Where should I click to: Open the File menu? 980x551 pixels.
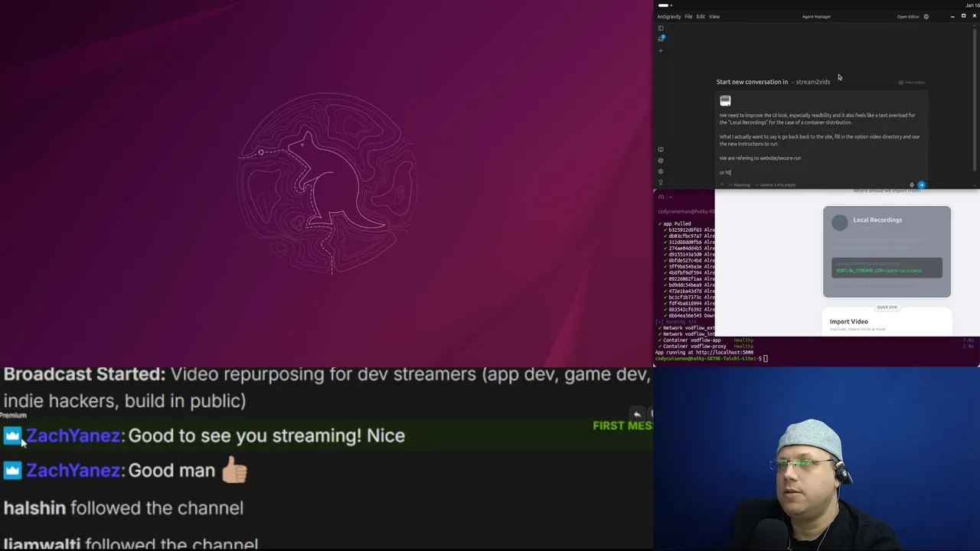click(688, 16)
